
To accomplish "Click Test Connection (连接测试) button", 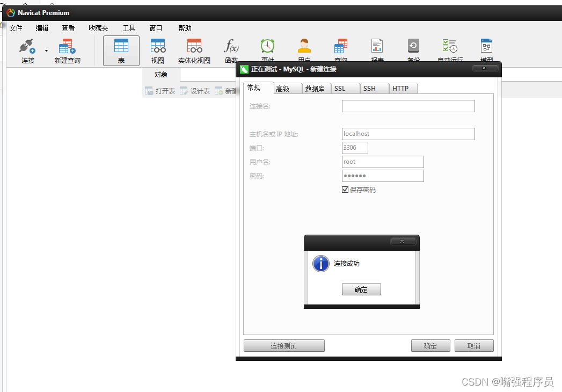I will tap(284, 346).
